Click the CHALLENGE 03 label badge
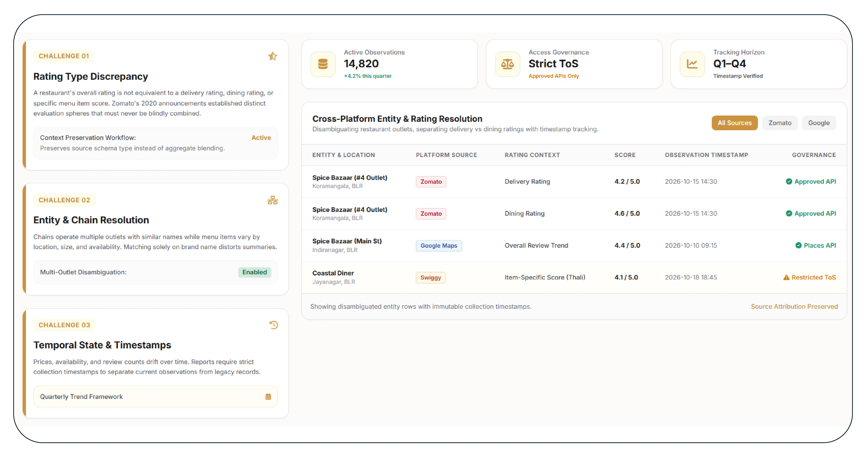Screen dimensions: 868x457 tap(64, 325)
